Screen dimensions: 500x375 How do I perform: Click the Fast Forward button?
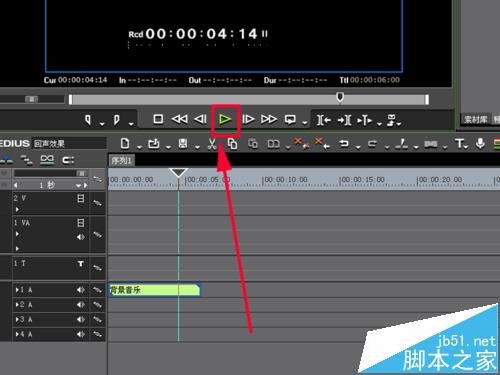(269, 119)
